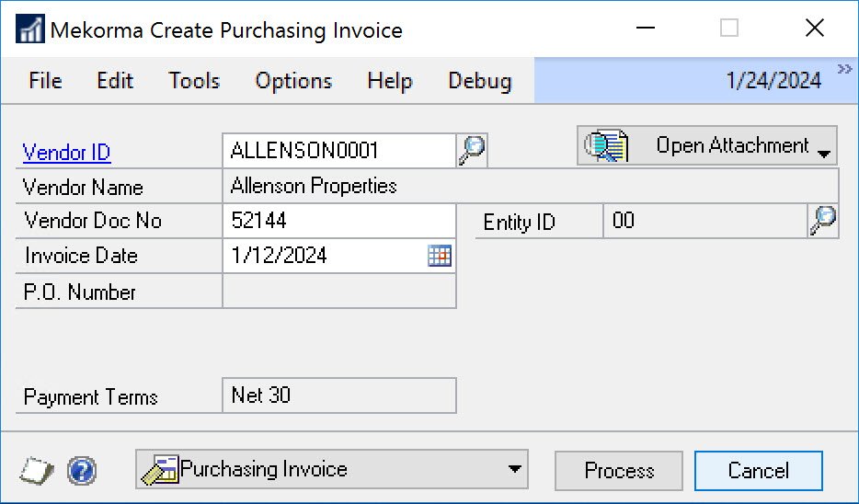Screen dimensions: 859x504
Task: Click the P.O. Number field
Action: pos(338,292)
